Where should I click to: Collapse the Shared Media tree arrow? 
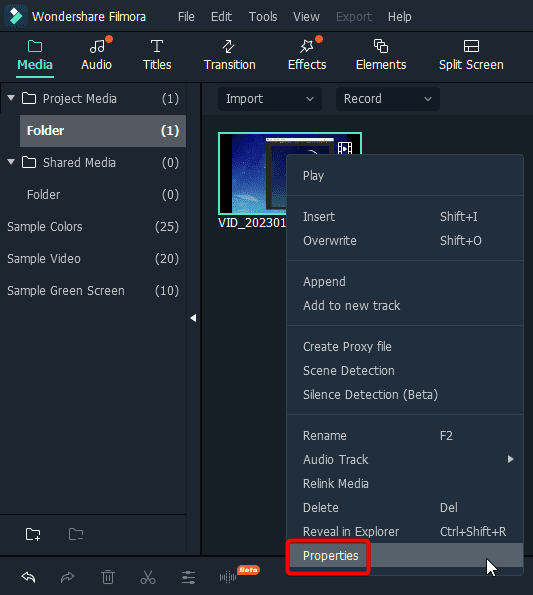(x=11, y=162)
